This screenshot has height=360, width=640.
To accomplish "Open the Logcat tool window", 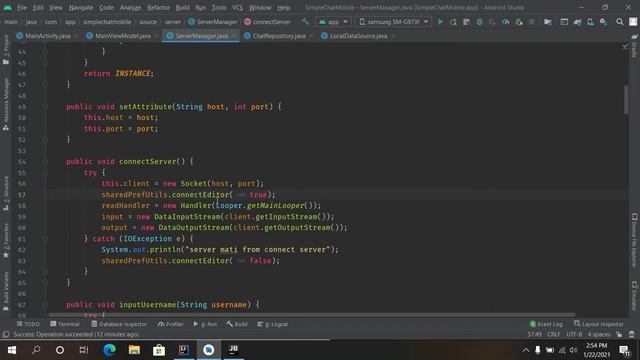I will (272, 324).
